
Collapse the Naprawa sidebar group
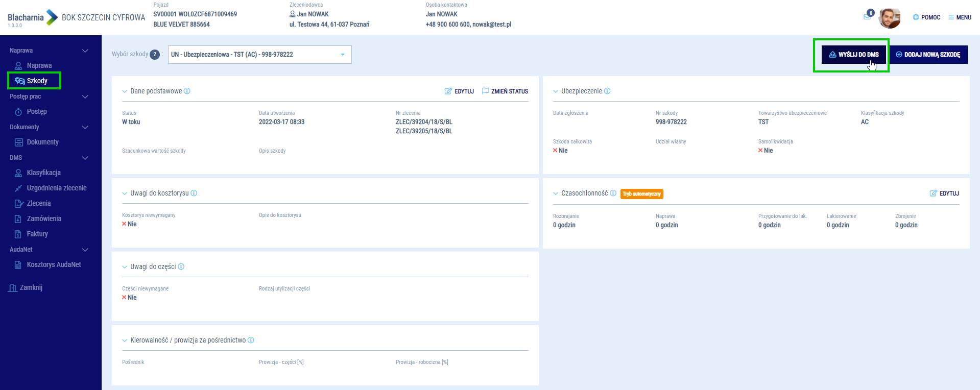pos(85,51)
